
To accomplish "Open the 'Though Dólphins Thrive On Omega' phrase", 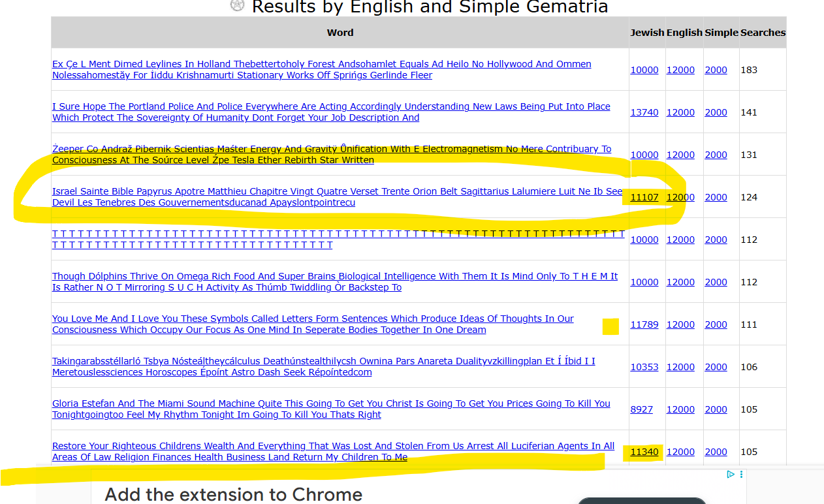I will click(335, 282).
